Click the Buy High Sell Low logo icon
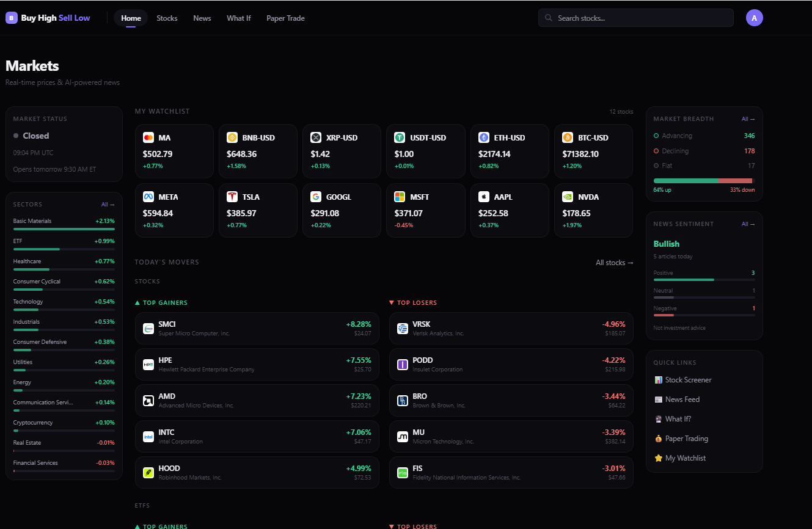The height and width of the screenshot is (529, 812). coord(12,18)
